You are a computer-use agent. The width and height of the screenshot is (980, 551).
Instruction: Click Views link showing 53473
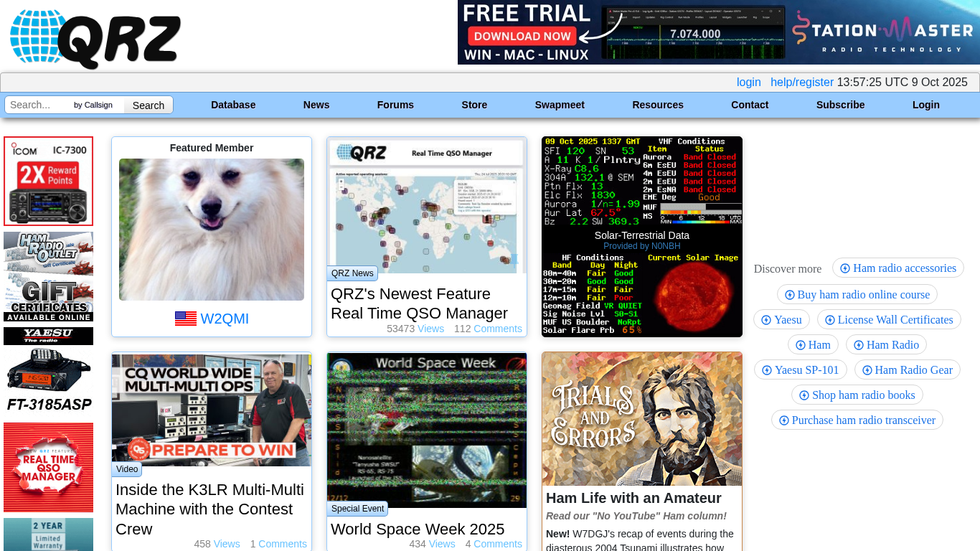[x=431, y=329]
